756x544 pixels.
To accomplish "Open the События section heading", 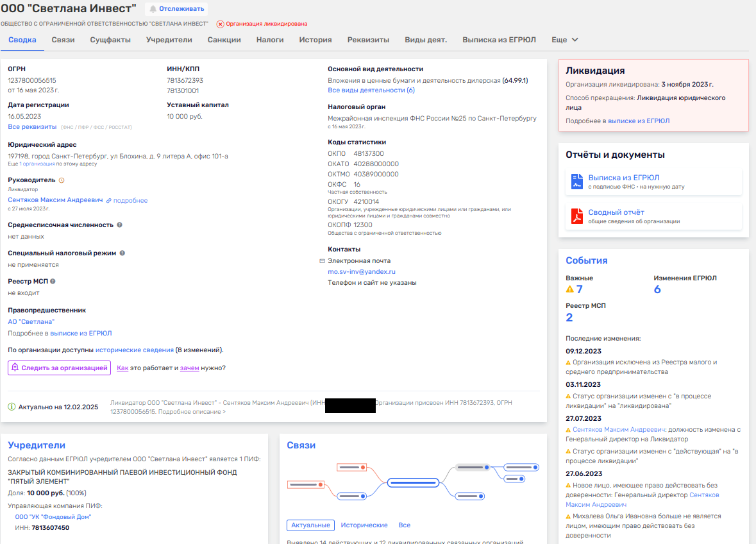I will click(586, 260).
